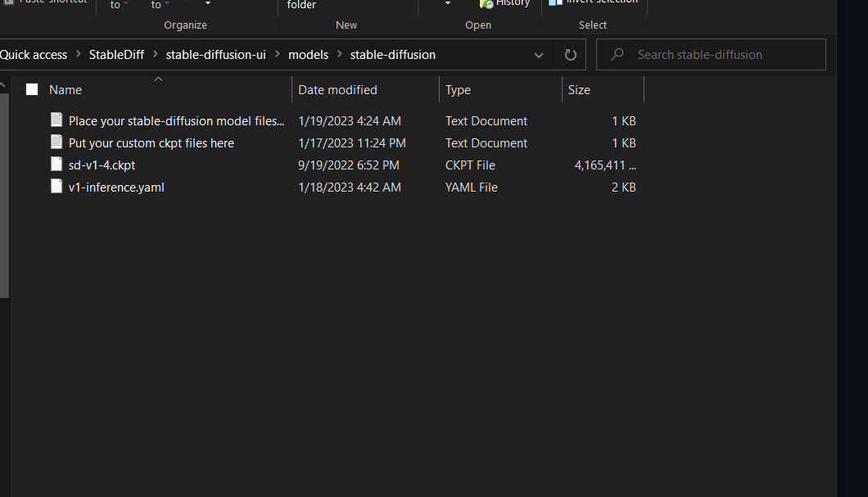Tick the checkbox next to sd-v1-4.ckpt
This screenshot has height=497, width=868.
[31, 165]
